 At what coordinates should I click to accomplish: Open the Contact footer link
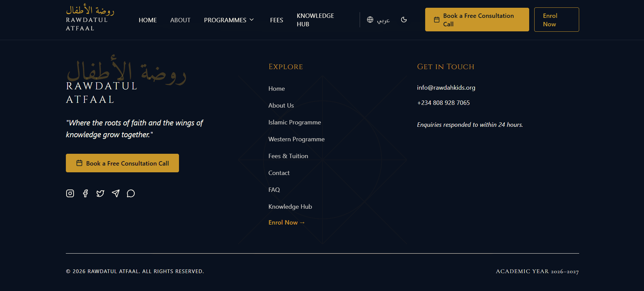point(279,173)
